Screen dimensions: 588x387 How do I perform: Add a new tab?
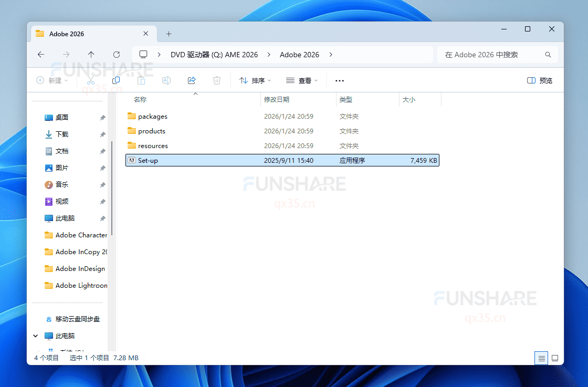[x=169, y=34]
